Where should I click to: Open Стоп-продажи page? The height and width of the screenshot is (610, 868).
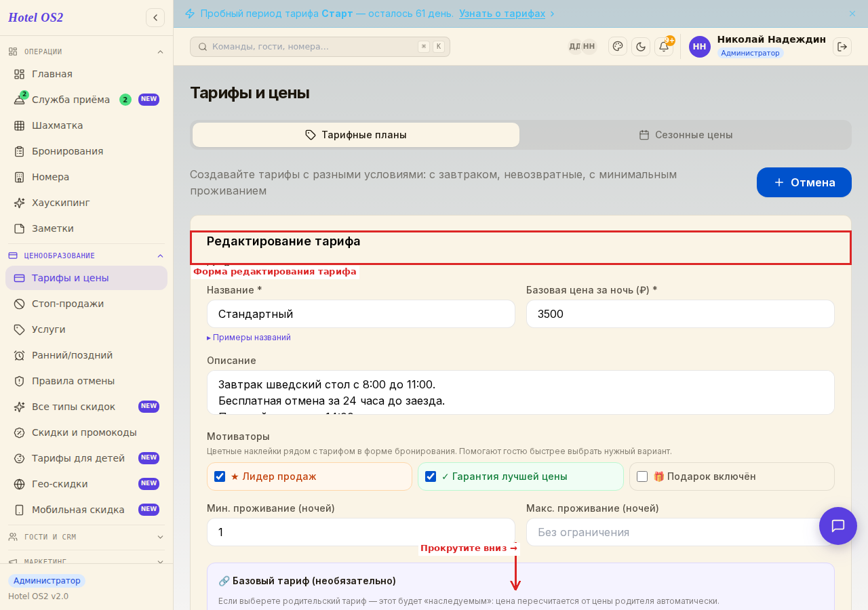coord(86,304)
